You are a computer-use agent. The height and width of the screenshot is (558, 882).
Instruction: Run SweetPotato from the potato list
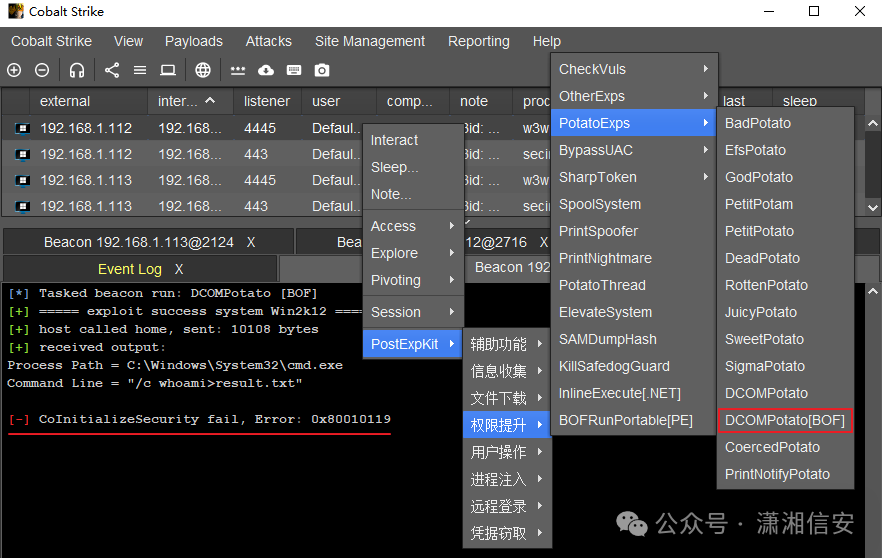785,339
